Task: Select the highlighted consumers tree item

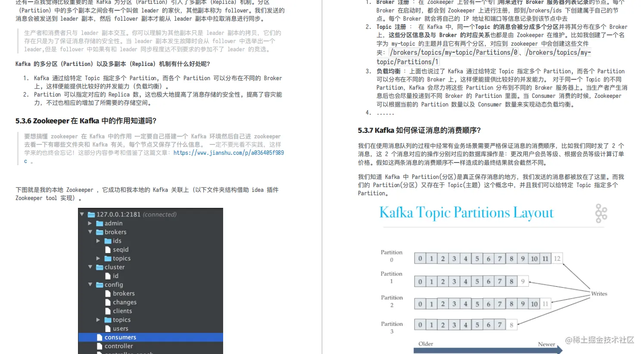Action: tap(120, 337)
